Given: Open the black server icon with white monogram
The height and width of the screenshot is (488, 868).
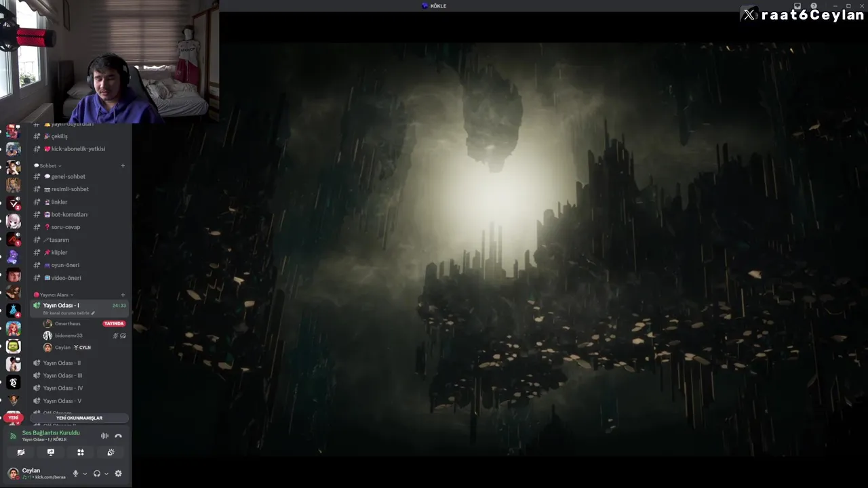Looking at the screenshot, I should [x=14, y=383].
